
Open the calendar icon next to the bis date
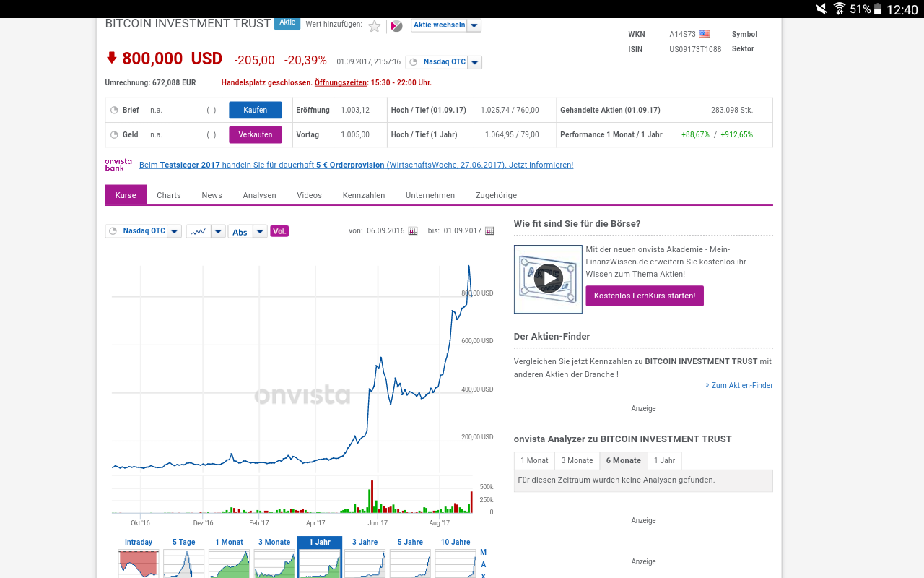pyautogui.click(x=489, y=230)
